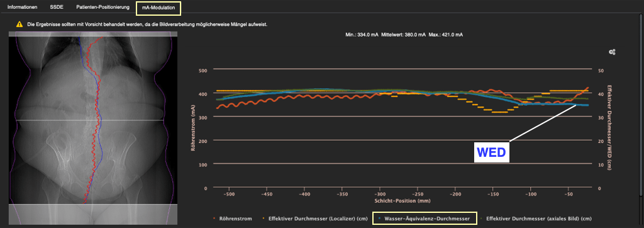The width and height of the screenshot is (644, 228).
Task: Toggle Wasser-Äquivalenz-Durchmesser legend series
Action: pos(425,219)
